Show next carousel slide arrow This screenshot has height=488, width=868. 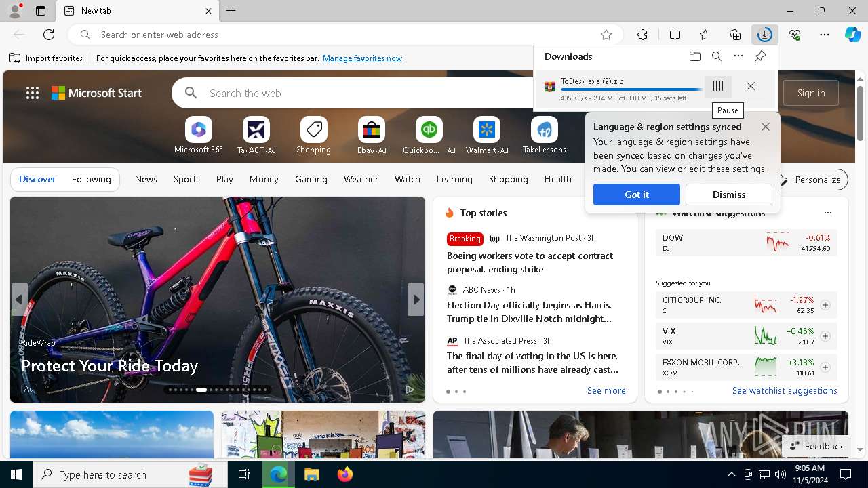(x=416, y=300)
